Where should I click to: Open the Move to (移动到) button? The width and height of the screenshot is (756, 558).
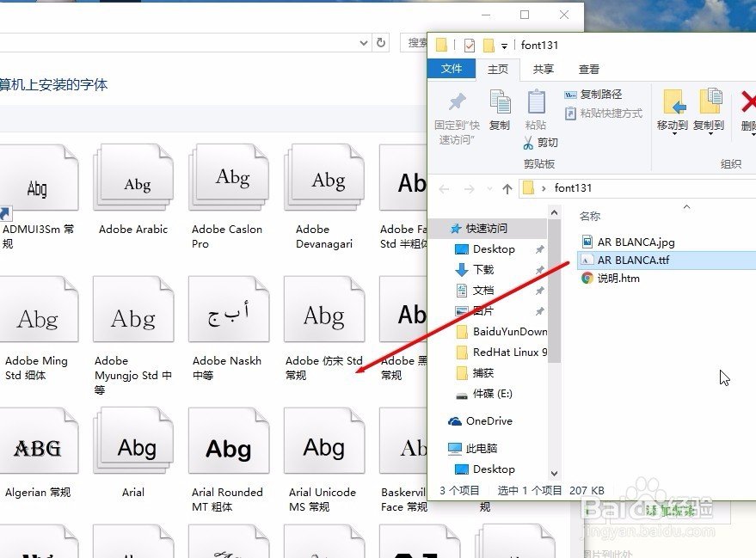point(672,111)
